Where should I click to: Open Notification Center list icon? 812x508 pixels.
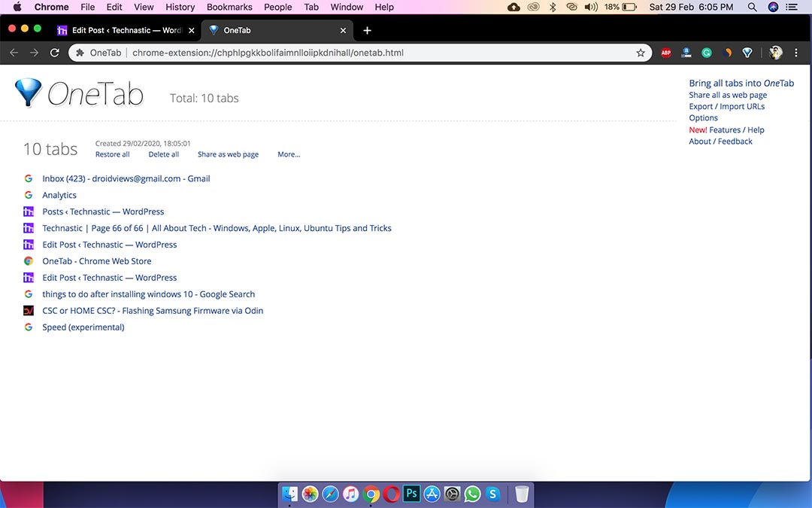(792, 8)
